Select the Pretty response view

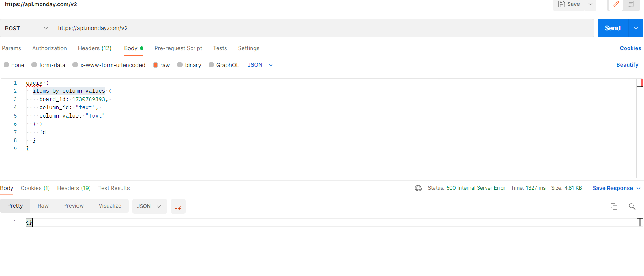point(15,206)
